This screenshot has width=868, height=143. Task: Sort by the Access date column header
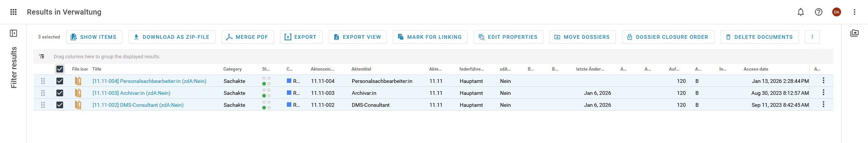756,69
